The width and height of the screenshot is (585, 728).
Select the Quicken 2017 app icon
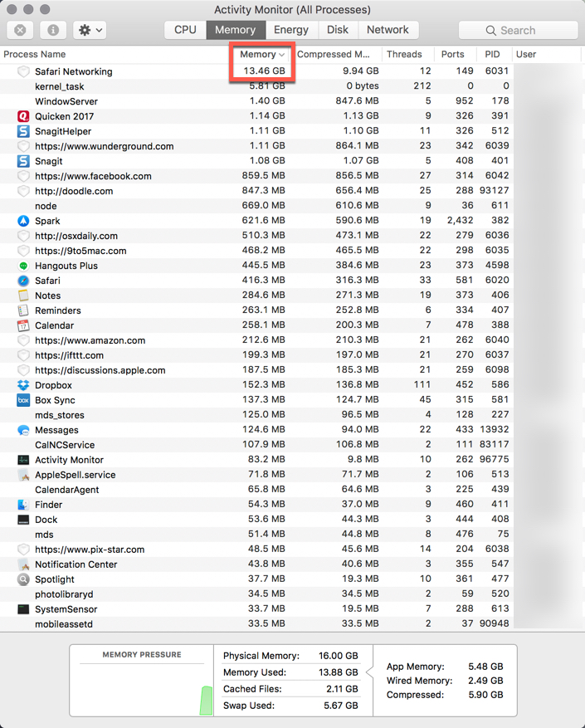point(23,116)
